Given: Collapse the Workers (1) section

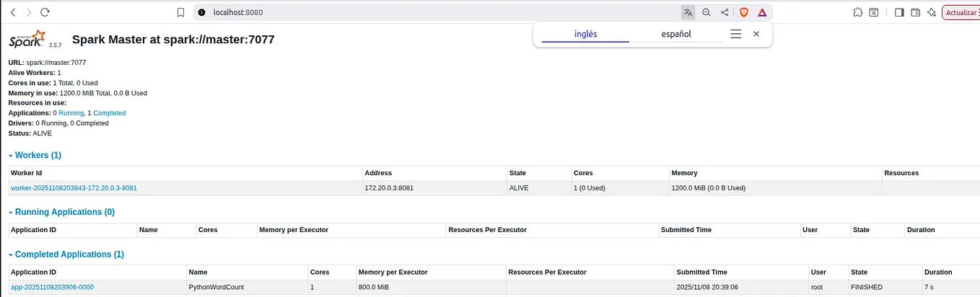Looking at the screenshot, I should [35, 155].
